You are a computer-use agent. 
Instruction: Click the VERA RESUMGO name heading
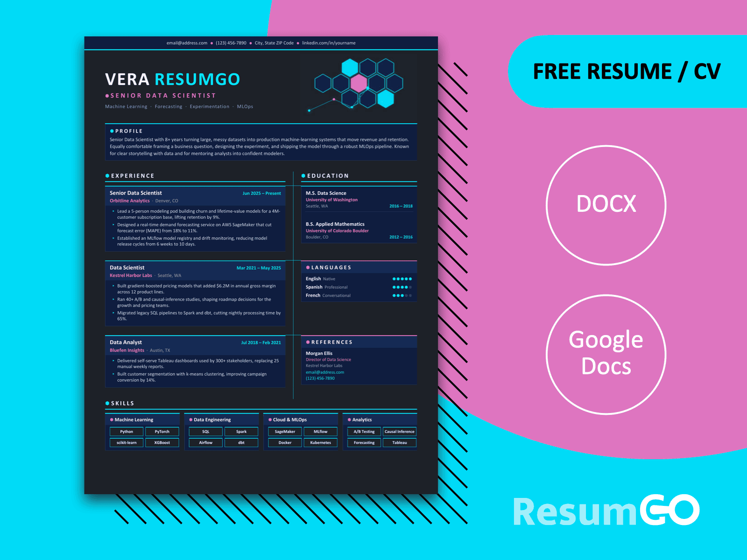pos(173,79)
